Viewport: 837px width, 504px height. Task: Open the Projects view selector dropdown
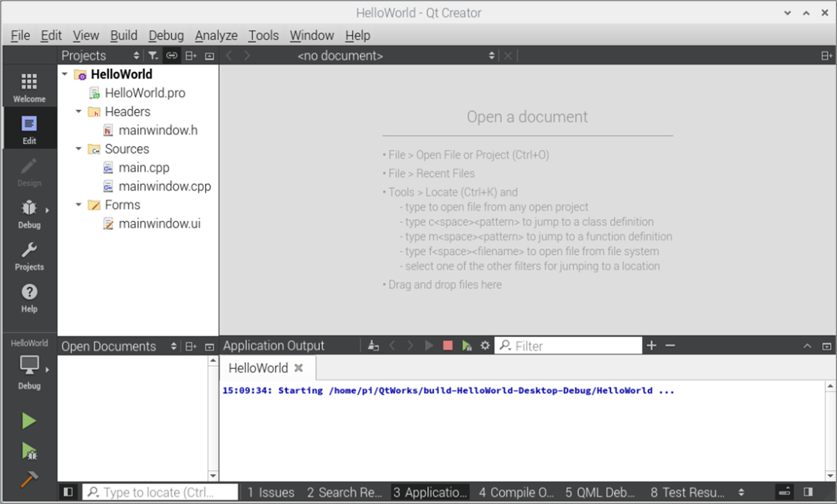click(x=101, y=55)
